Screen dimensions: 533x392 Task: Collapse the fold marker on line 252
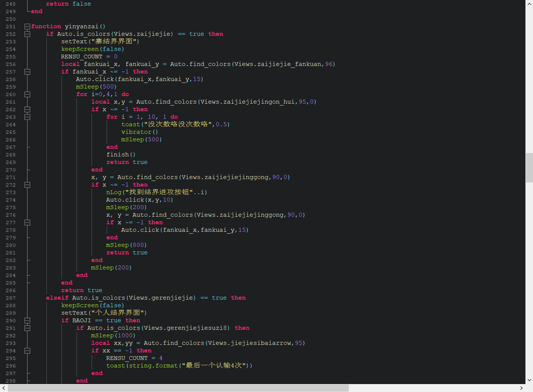pyautogui.click(x=27, y=34)
